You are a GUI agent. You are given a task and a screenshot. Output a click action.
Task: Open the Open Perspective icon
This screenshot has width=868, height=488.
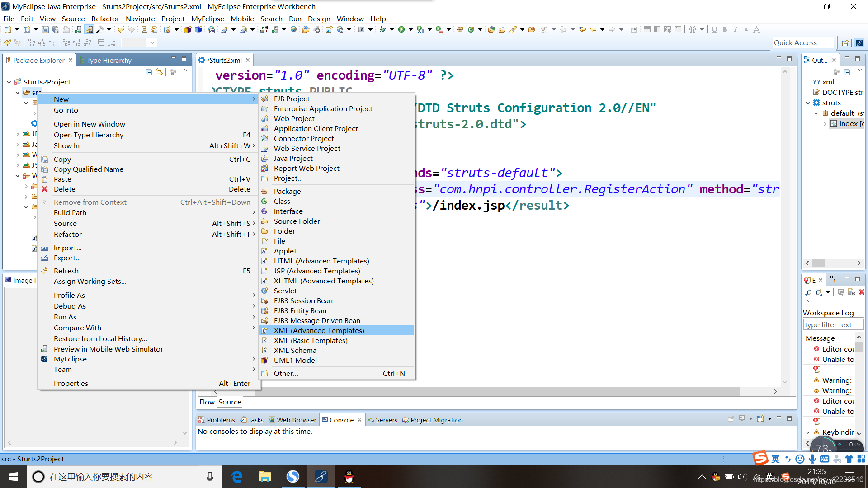pyautogui.click(x=845, y=43)
